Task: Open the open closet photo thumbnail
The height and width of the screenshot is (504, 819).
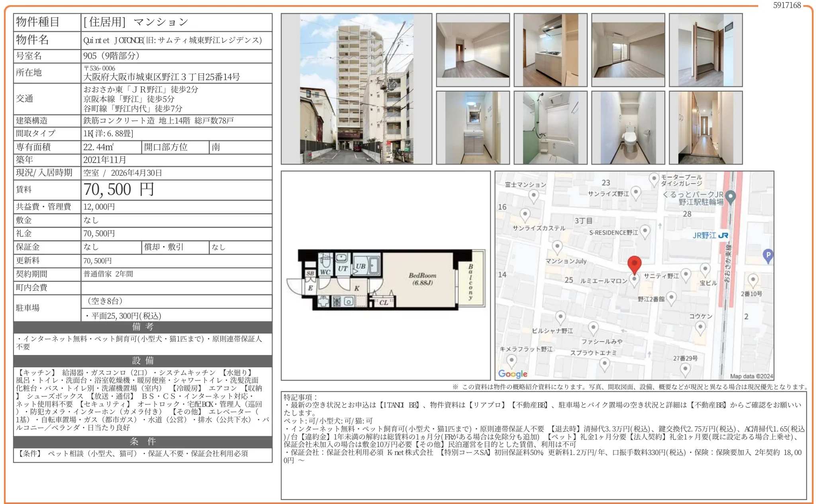Action: pyautogui.click(x=705, y=50)
